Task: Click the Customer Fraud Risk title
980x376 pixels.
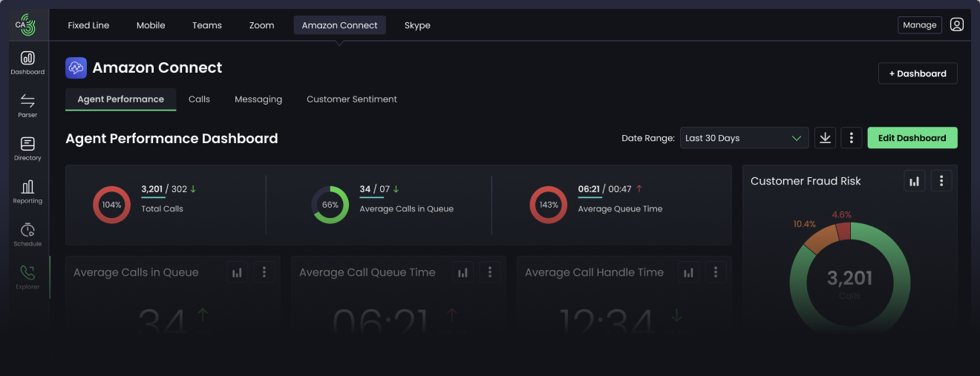Action: (x=806, y=181)
